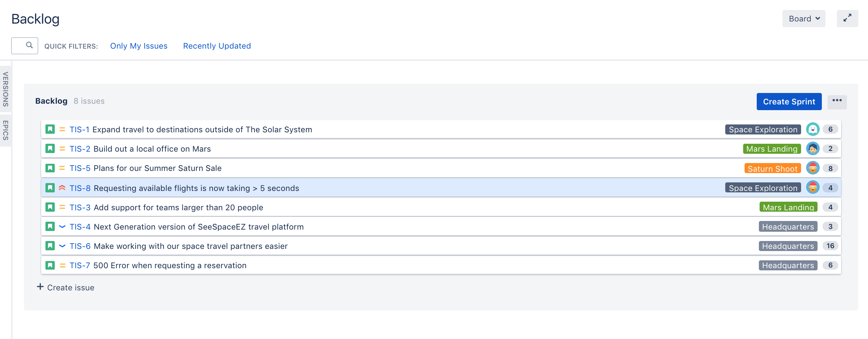This screenshot has width=868, height=339.
Task: Click the Headquarters epic label on TIS-4
Action: (788, 226)
